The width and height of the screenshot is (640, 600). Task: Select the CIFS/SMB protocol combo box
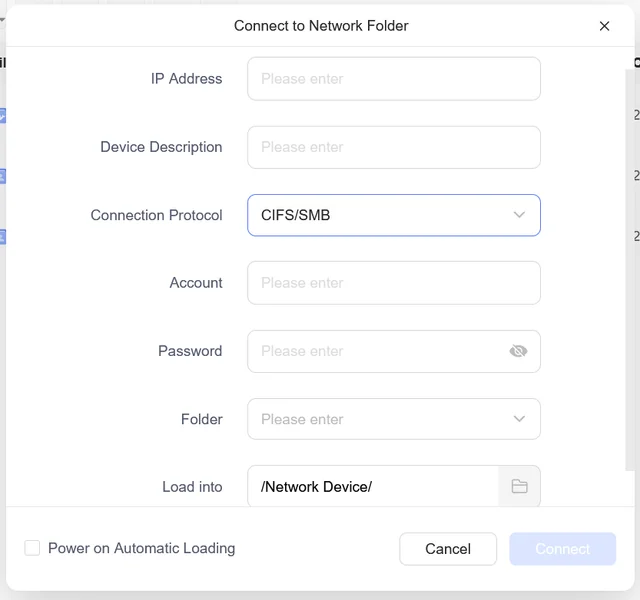(x=380, y=215)
